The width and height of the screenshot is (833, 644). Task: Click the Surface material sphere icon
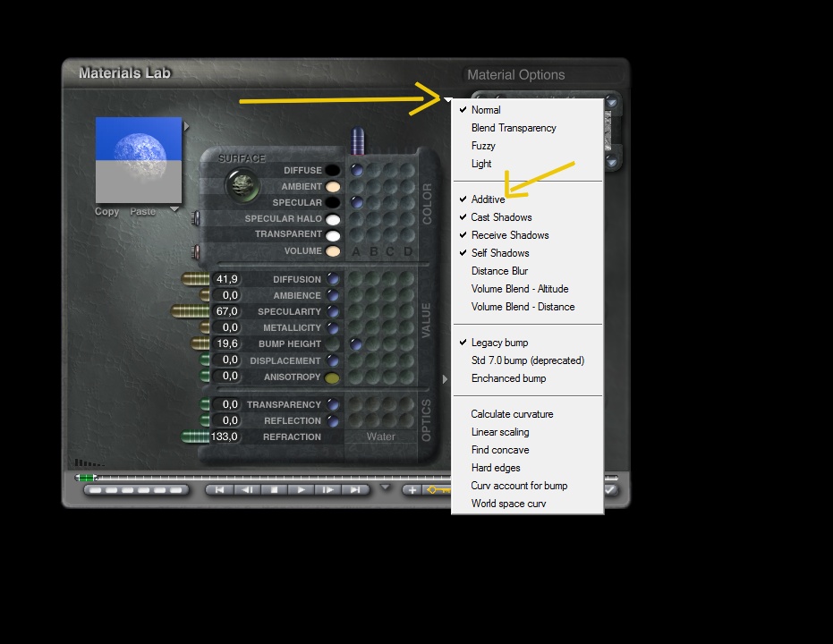[x=242, y=186]
